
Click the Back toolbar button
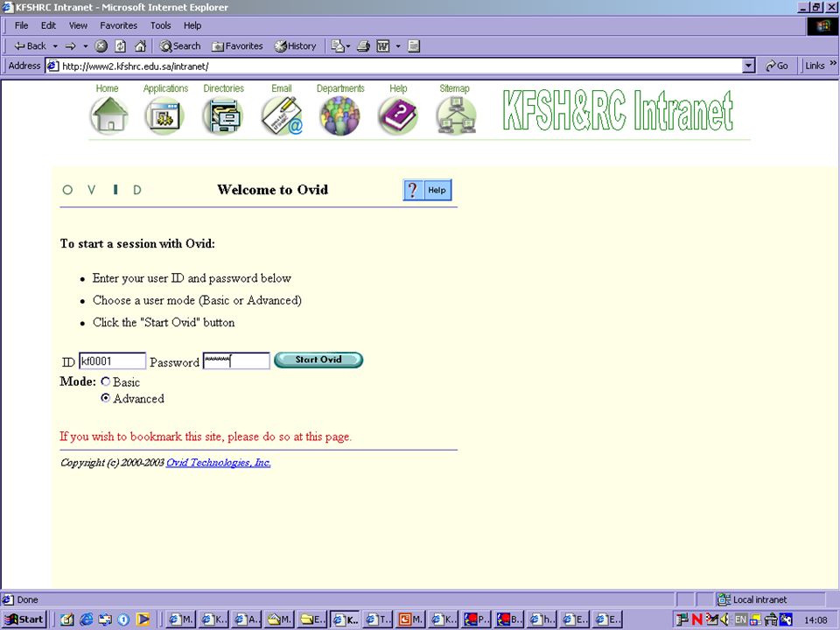[30, 46]
